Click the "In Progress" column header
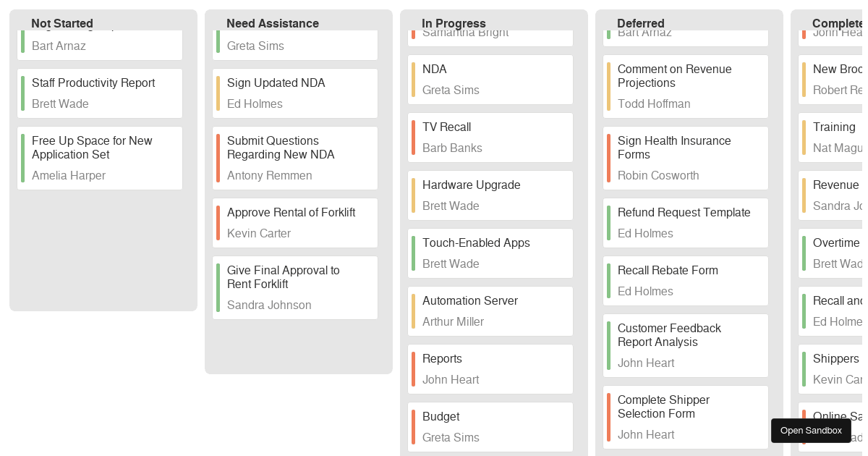The image size is (868, 456). tap(454, 23)
